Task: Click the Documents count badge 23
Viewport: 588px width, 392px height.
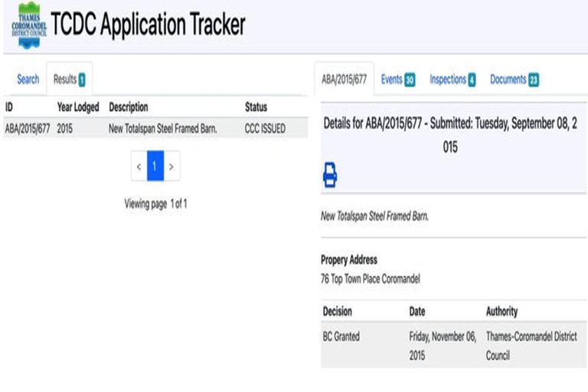Action: [x=533, y=80]
